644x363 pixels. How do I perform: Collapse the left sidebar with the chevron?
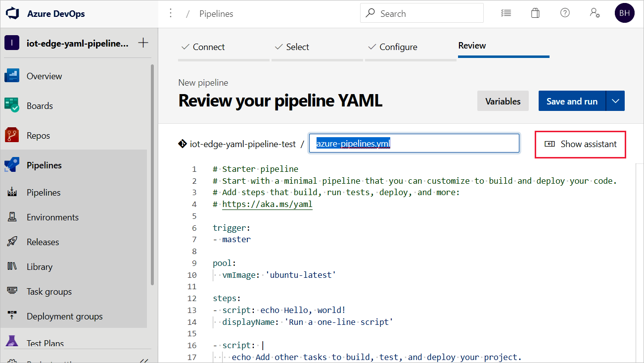[x=144, y=360]
